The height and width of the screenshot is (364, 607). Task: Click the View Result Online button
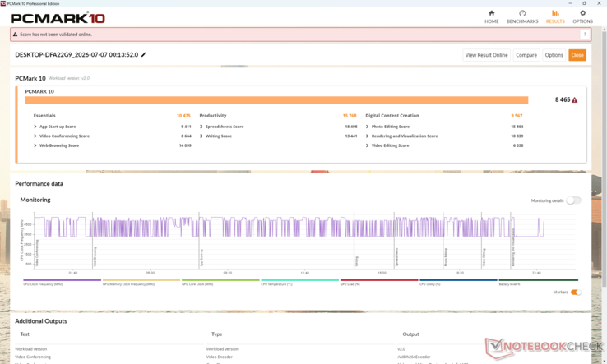pyautogui.click(x=486, y=55)
